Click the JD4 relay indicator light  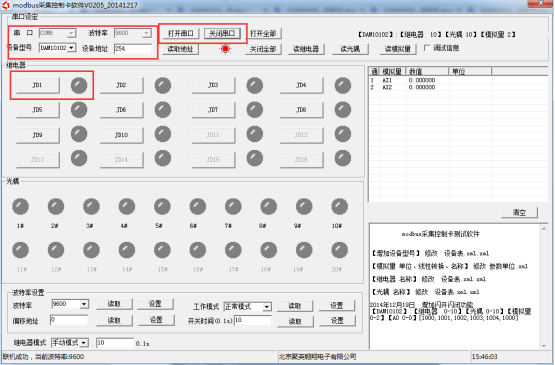point(343,85)
